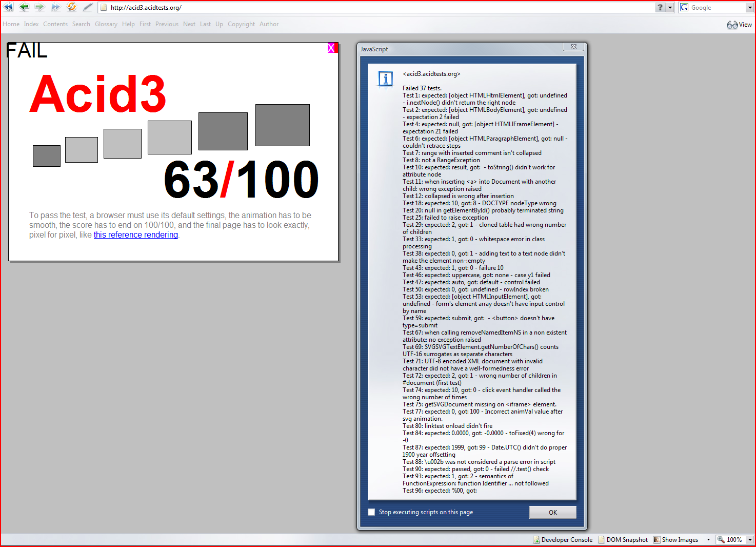Viewport: 756px width, 547px height.
Task: Click the red Acid3 heading
Action: point(98,94)
